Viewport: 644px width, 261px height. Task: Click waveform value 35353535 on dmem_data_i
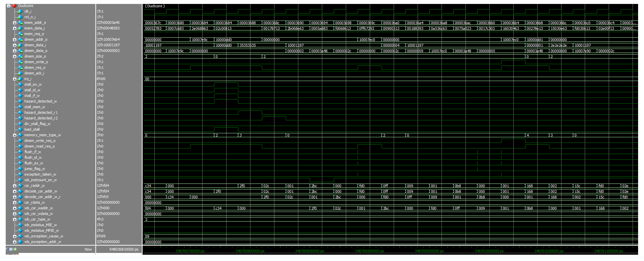point(247,45)
